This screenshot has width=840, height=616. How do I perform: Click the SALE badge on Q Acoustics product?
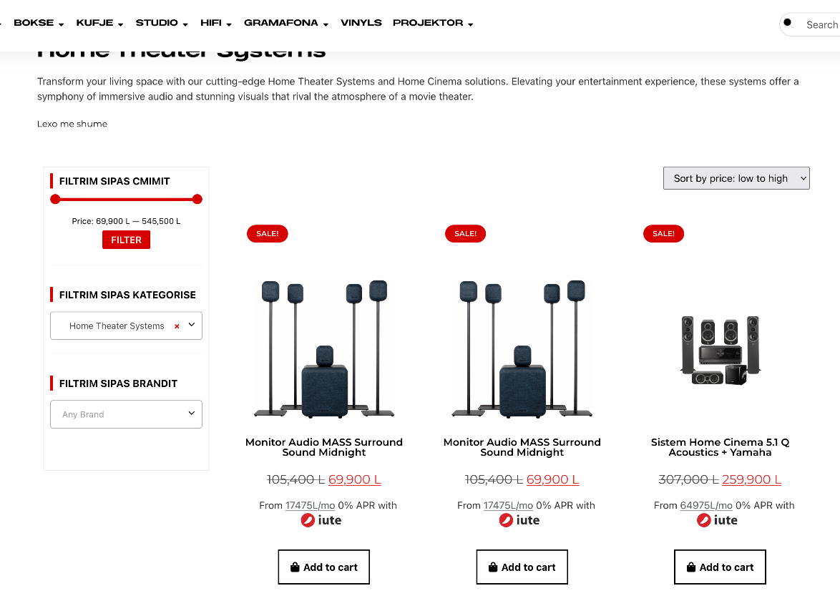(x=663, y=233)
